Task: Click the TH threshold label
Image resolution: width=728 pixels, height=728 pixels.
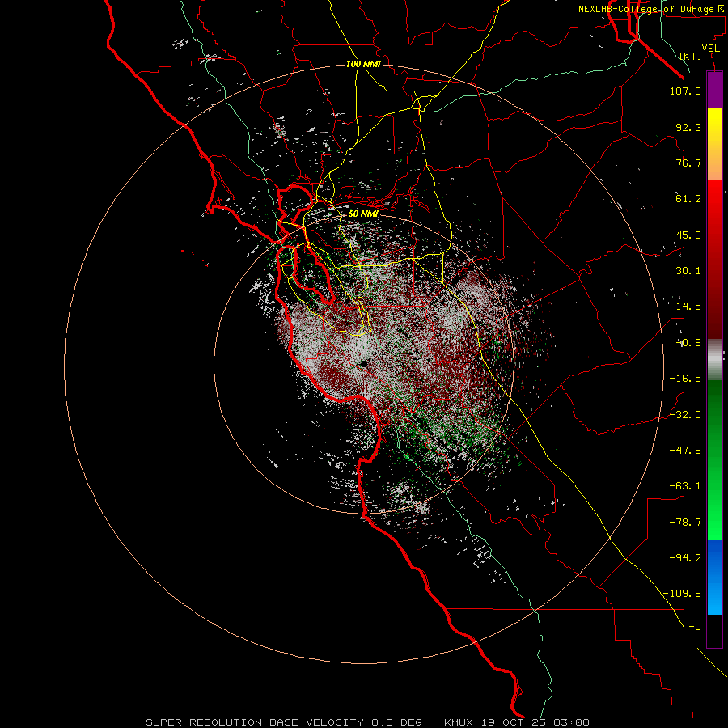Action: click(695, 629)
